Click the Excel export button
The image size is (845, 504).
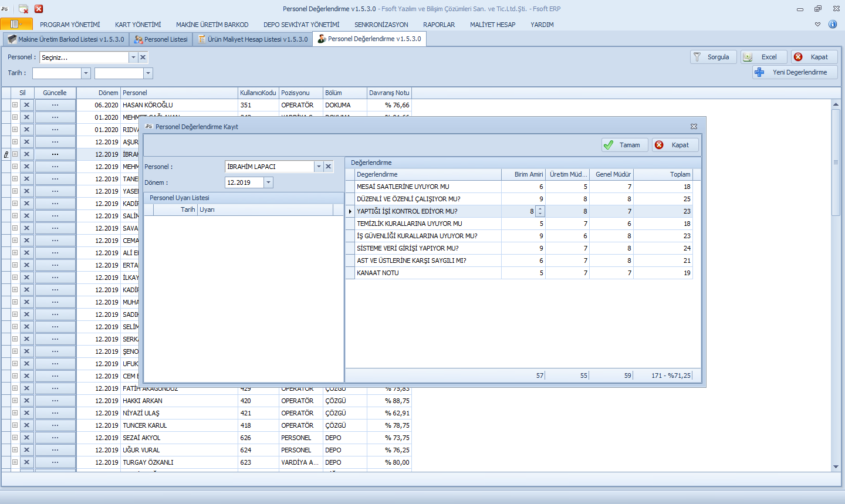pyautogui.click(x=763, y=57)
